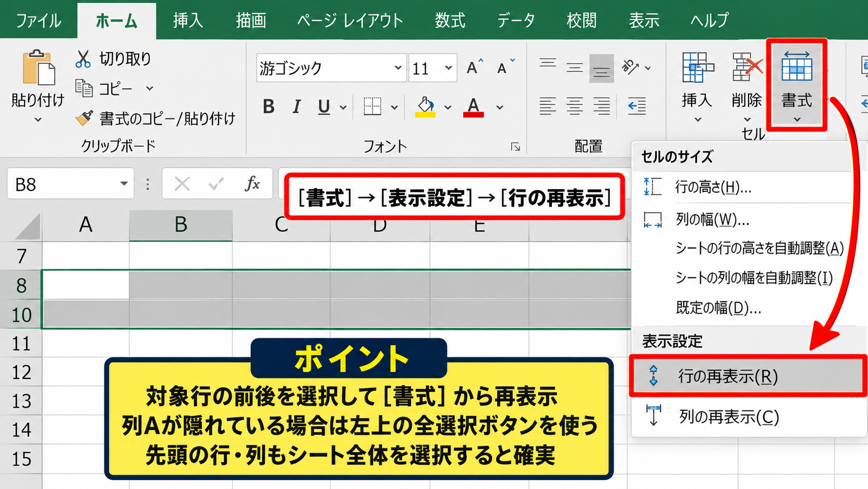Screen dimensions: 868x489
Task: Click the text orientation icon
Action: (x=630, y=67)
